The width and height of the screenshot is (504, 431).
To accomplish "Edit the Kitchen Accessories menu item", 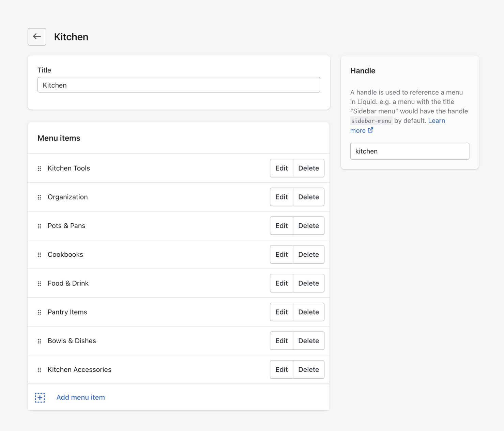I will [x=281, y=369].
